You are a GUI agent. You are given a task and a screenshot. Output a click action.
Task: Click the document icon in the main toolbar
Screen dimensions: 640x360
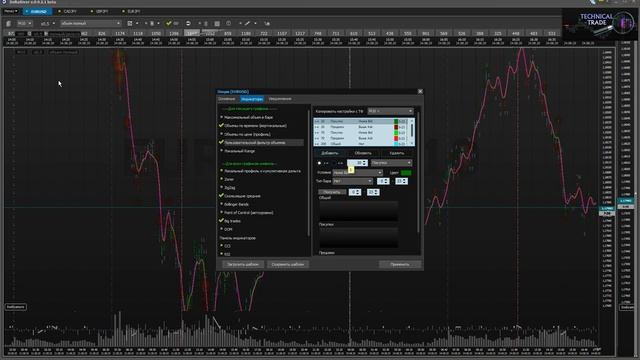[8, 24]
